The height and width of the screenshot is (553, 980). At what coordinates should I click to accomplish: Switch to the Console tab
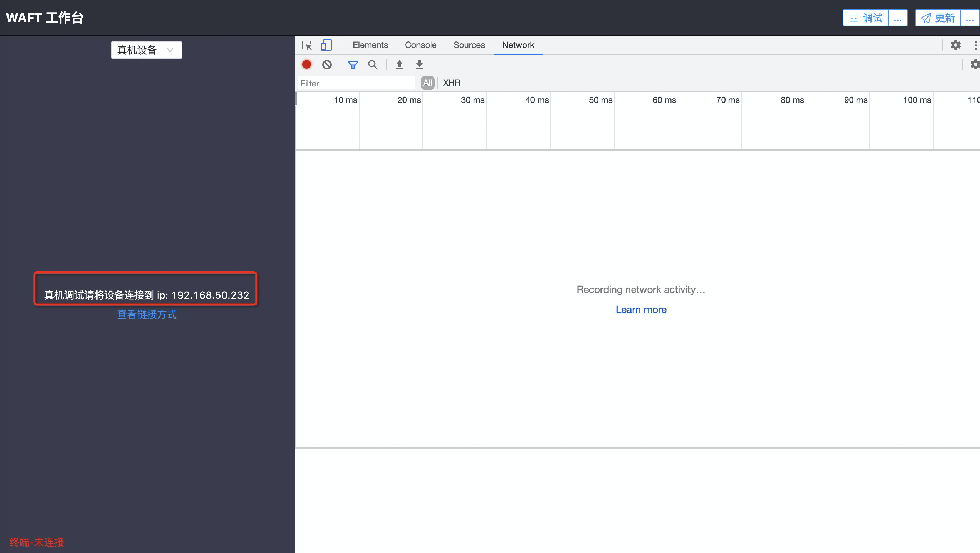tap(420, 45)
